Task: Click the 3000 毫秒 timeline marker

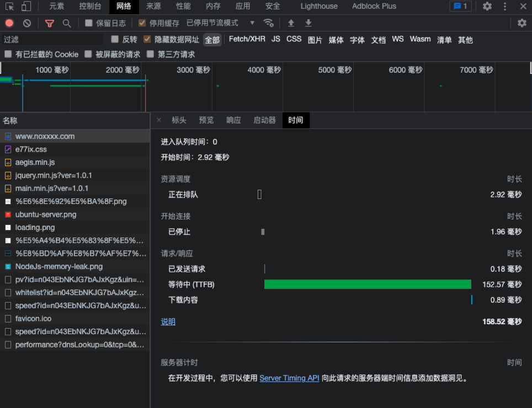Action: pos(193,70)
